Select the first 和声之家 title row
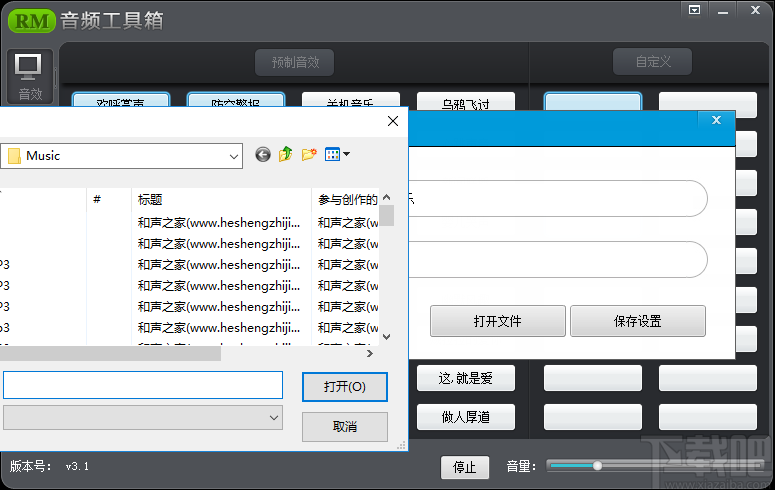The width and height of the screenshot is (775, 490). (219, 223)
